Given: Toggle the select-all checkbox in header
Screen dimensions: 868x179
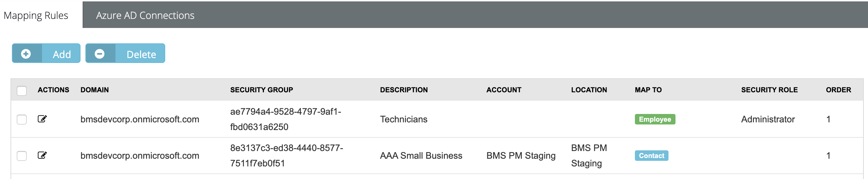Looking at the screenshot, I should click(x=22, y=91).
